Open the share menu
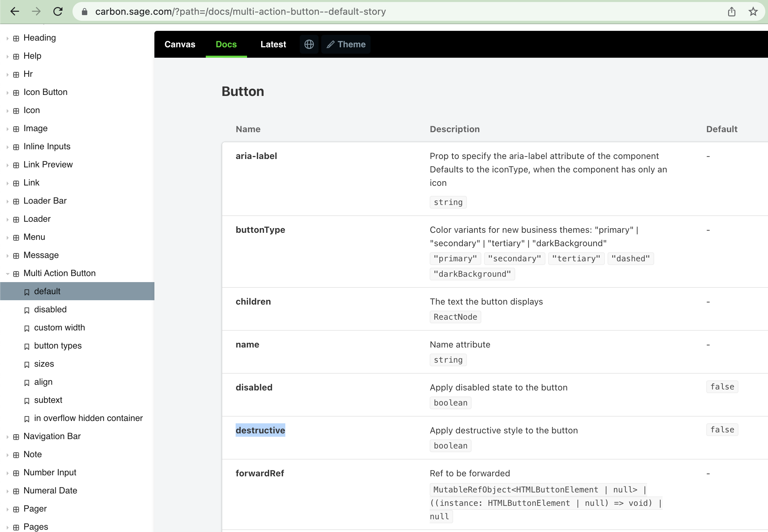 pos(732,11)
